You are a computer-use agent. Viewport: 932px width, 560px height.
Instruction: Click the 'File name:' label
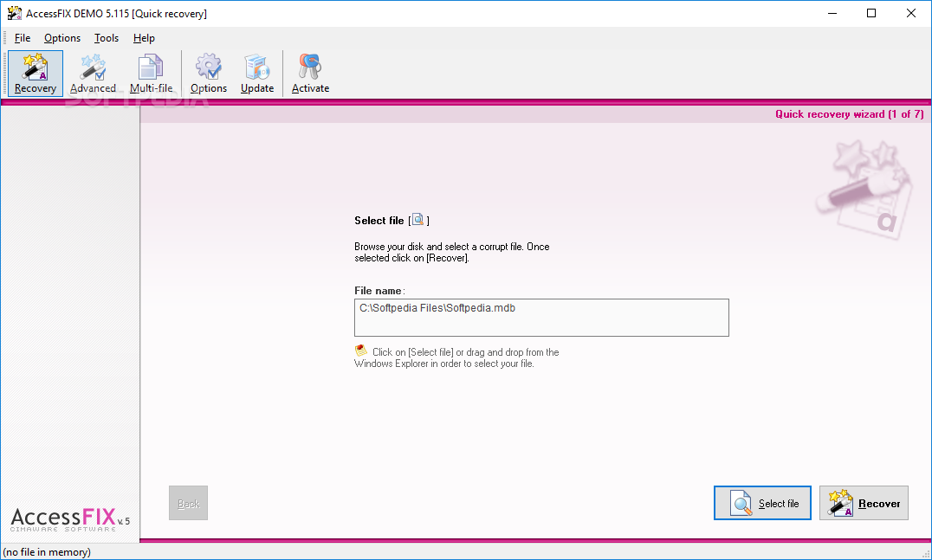[x=379, y=291]
